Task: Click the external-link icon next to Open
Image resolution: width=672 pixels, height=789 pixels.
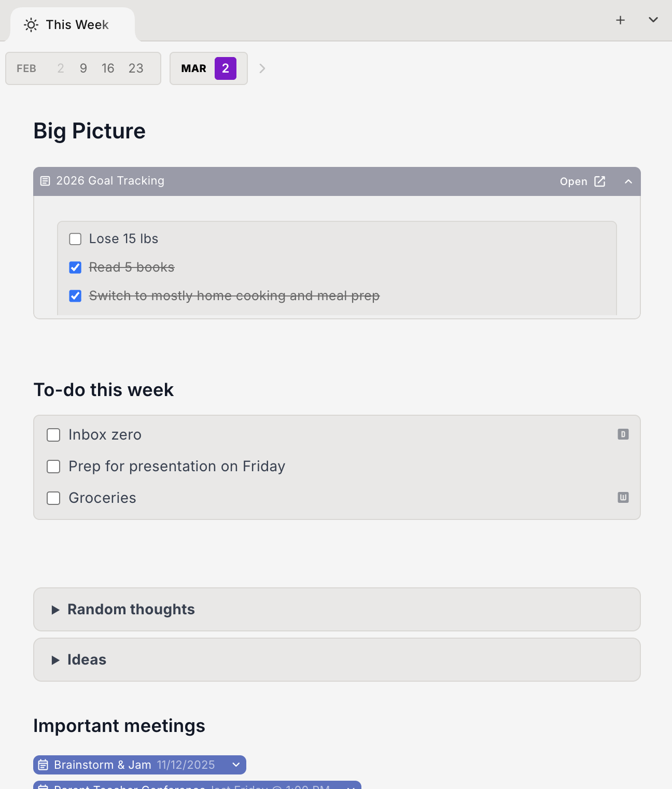Action: tap(600, 181)
